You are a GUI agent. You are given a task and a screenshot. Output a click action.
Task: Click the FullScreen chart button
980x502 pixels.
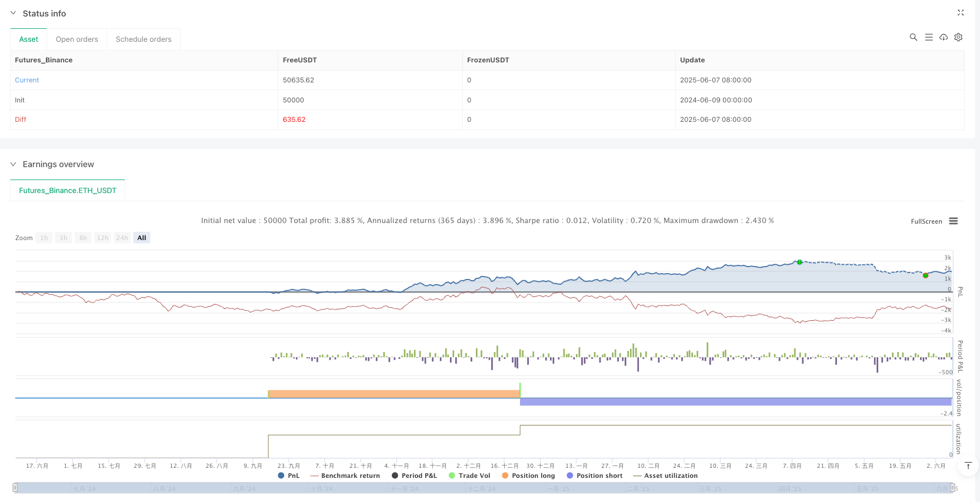pyautogui.click(x=926, y=222)
